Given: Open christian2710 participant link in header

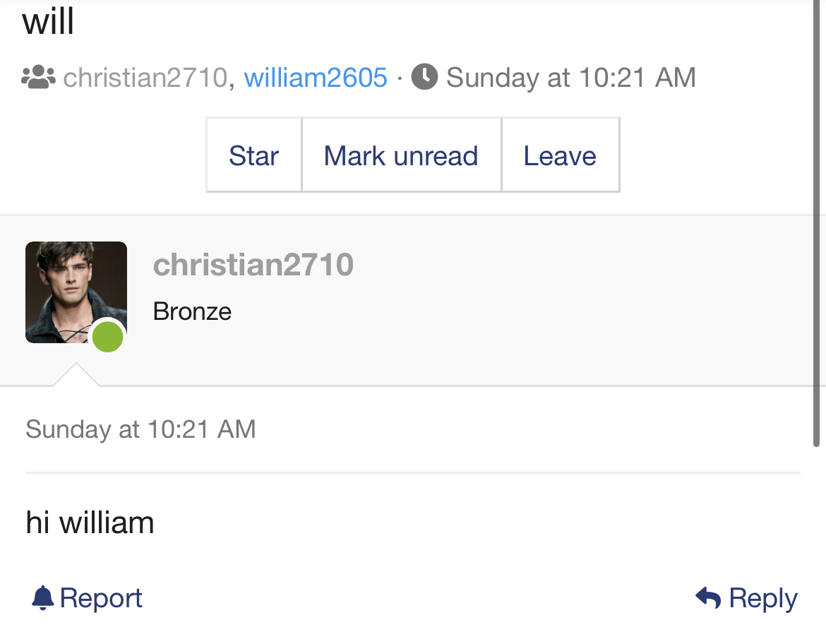Looking at the screenshot, I should click(x=145, y=78).
